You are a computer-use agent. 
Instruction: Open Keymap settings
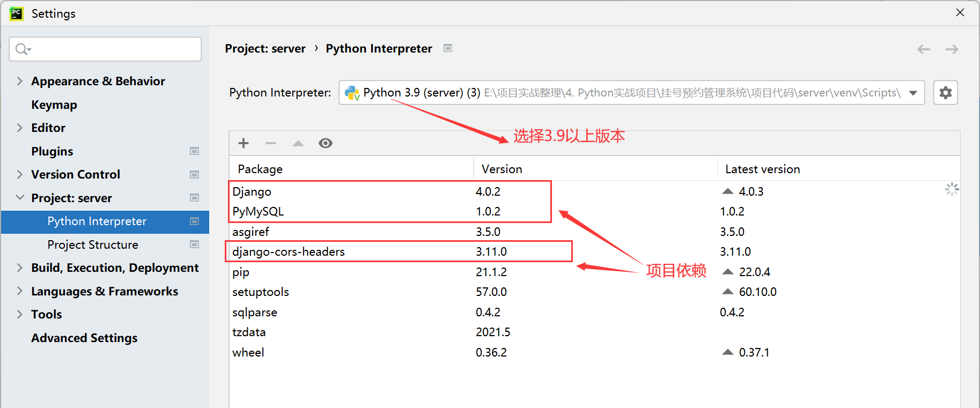pyautogui.click(x=54, y=105)
